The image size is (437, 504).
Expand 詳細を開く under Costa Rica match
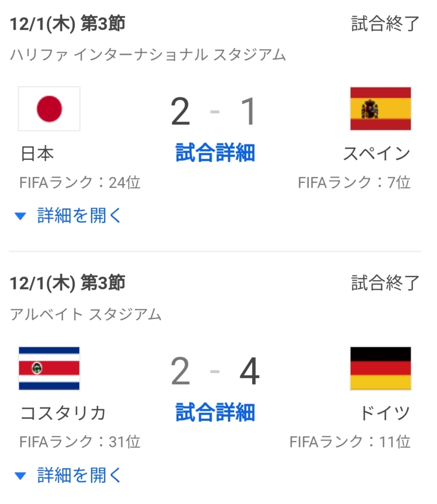[x=79, y=475]
